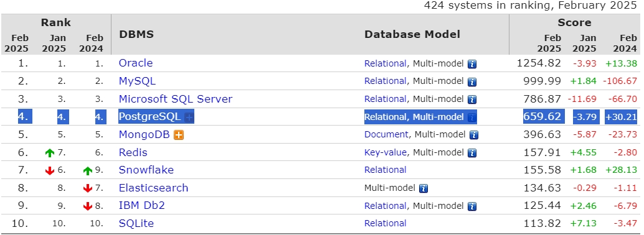Open the Snowflake link
Image resolution: width=644 pixels, height=235 pixels.
coord(146,170)
